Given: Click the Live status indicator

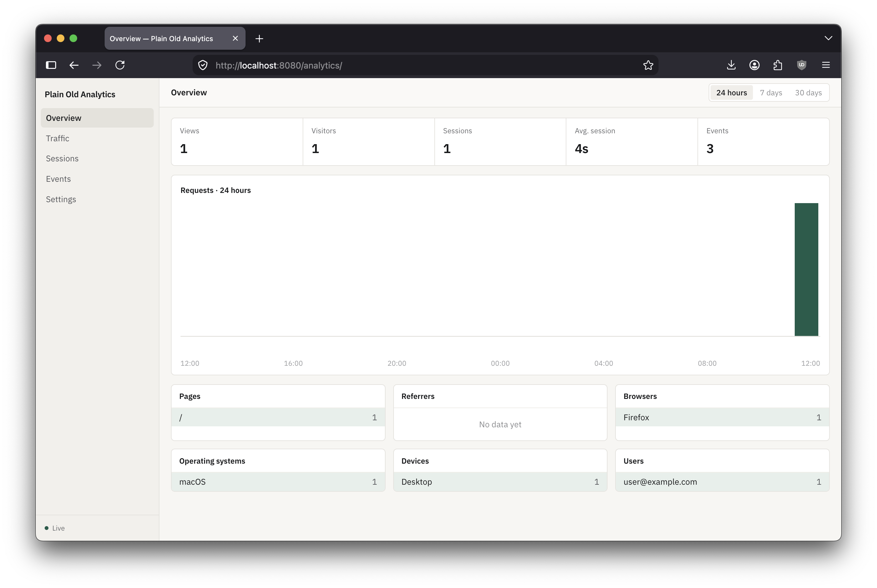Looking at the screenshot, I should pos(55,528).
